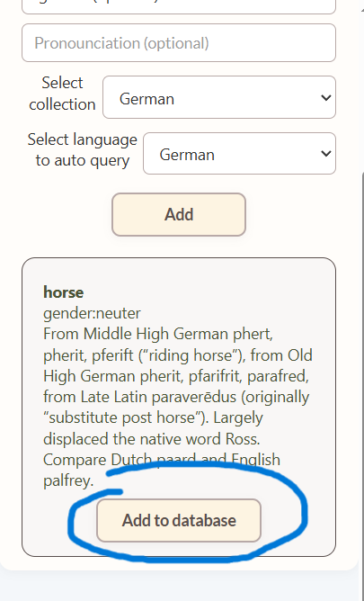Image resolution: width=364 pixels, height=601 pixels.
Task: Click the 'Select collection' label
Action: click(62, 94)
